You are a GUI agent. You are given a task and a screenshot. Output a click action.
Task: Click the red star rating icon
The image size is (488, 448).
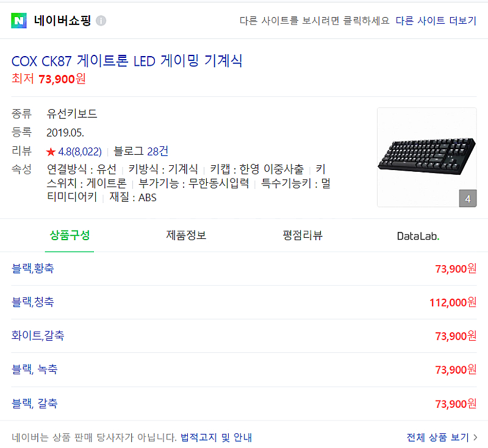pos(51,152)
